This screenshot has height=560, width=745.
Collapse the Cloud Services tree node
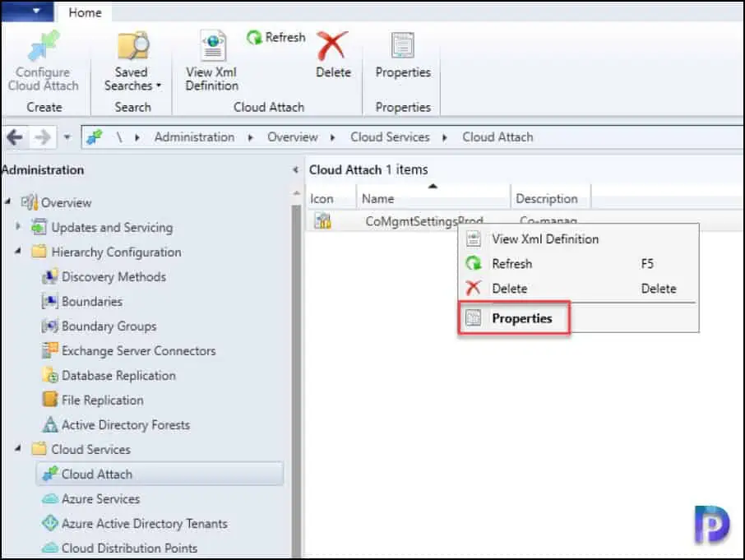click(18, 448)
